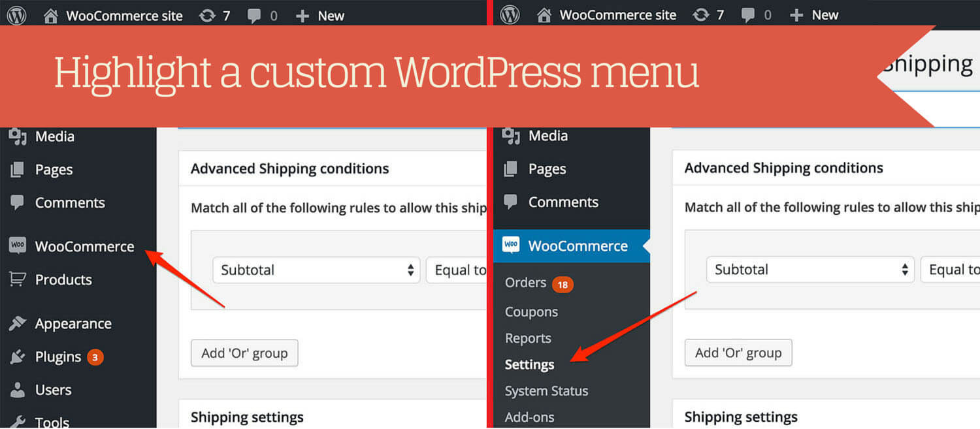The height and width of the screenshot is (429, 980).
Task: Open the Tools menu in the left screenshot
Action: pos(52,422)
